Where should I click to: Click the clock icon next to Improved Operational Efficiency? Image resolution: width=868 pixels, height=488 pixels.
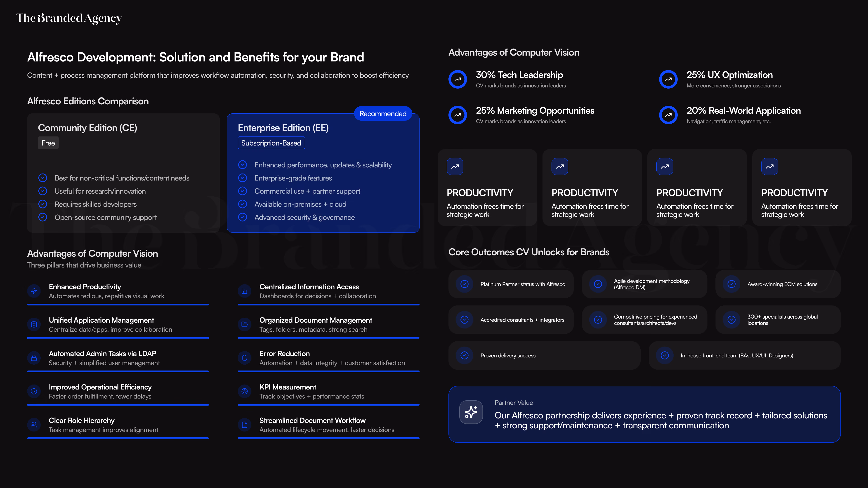pos(34,391)
